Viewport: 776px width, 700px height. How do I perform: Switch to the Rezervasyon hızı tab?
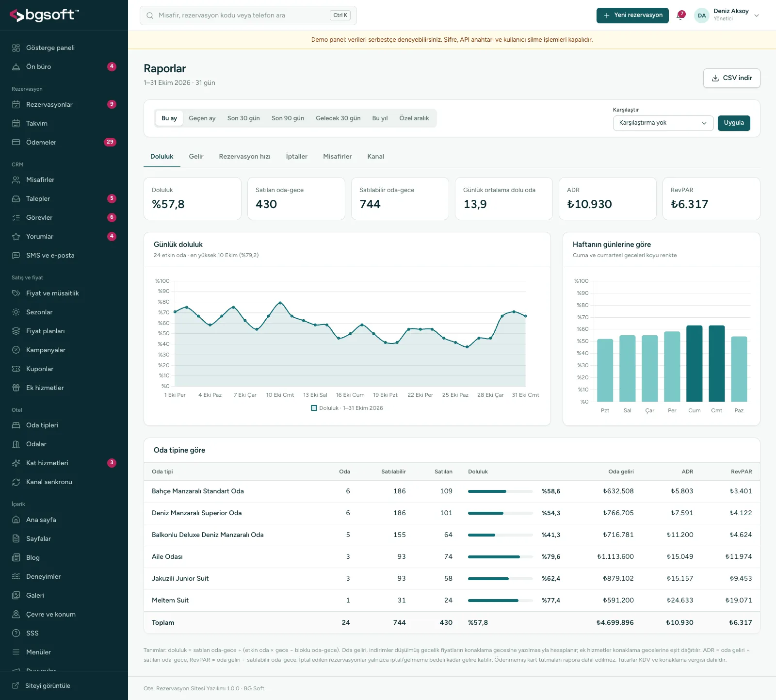coord(244,157)
